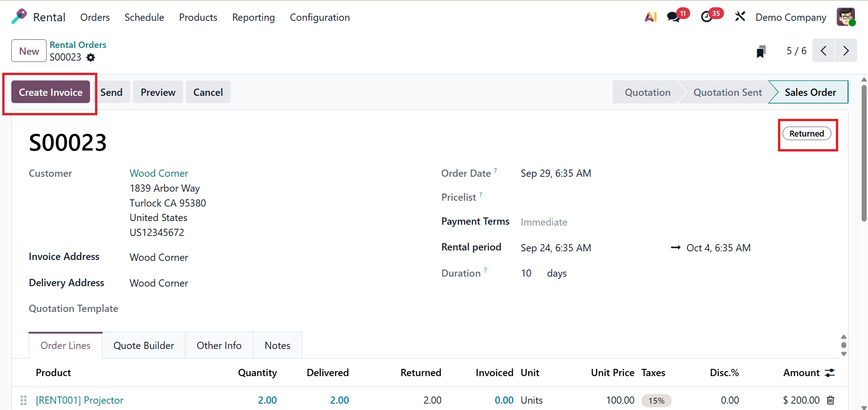Delete the Projector line with trash icon
The image size is (868, 410).
point(830,400)
